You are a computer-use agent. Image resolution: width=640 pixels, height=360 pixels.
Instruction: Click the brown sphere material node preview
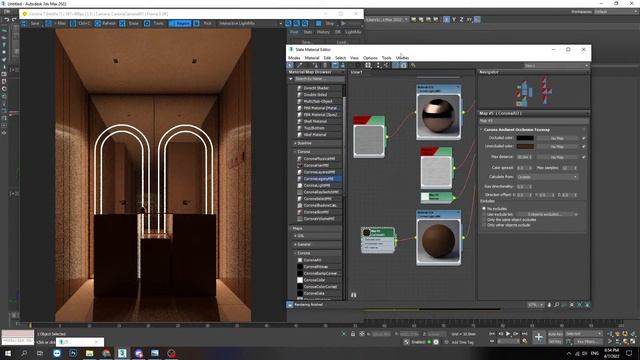coord(438,241)
